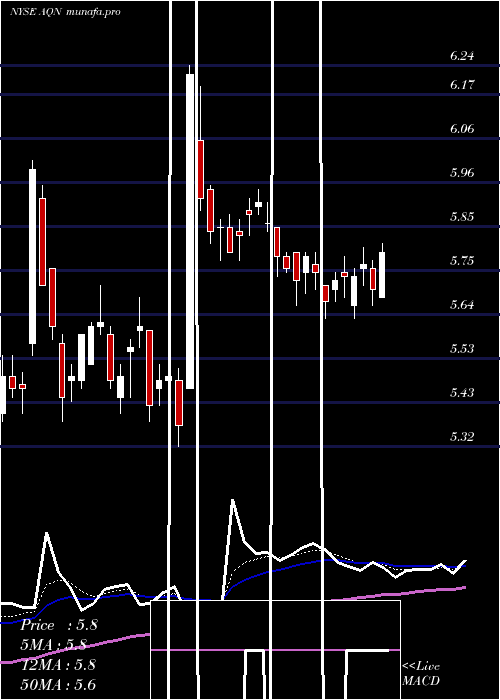Select the 6.17 price level label

pos(462,84)
